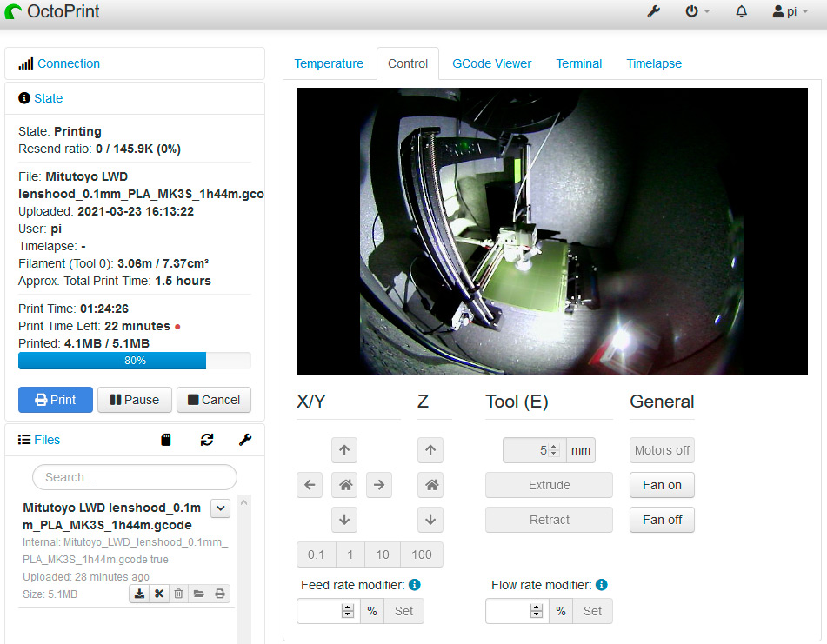Click the scissors slice icon for file
The image size is (827, 644).
[x=159, y=594]
